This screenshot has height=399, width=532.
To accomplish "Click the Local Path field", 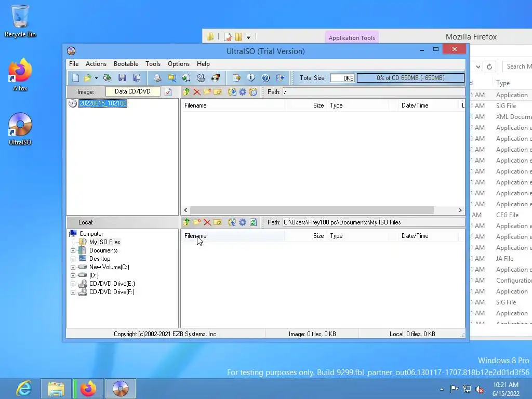I will click(374, 222).
